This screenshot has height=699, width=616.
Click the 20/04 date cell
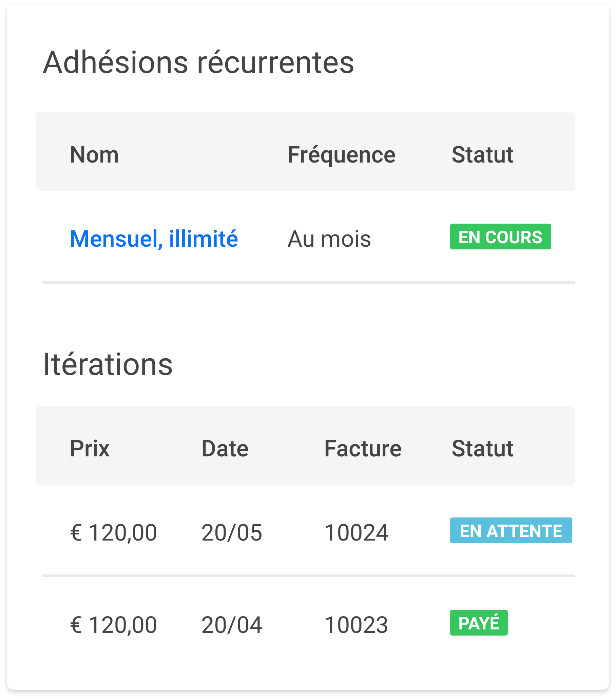point(231,625)
